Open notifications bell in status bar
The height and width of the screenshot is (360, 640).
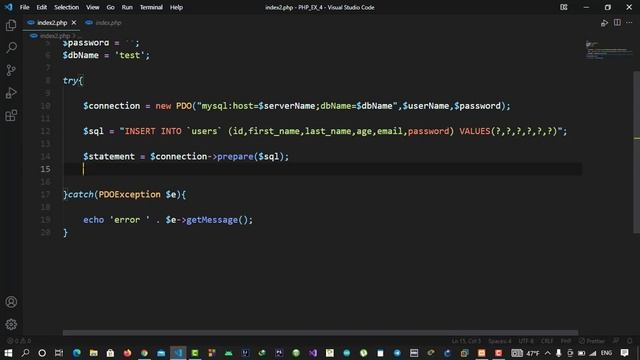[630, 341]
